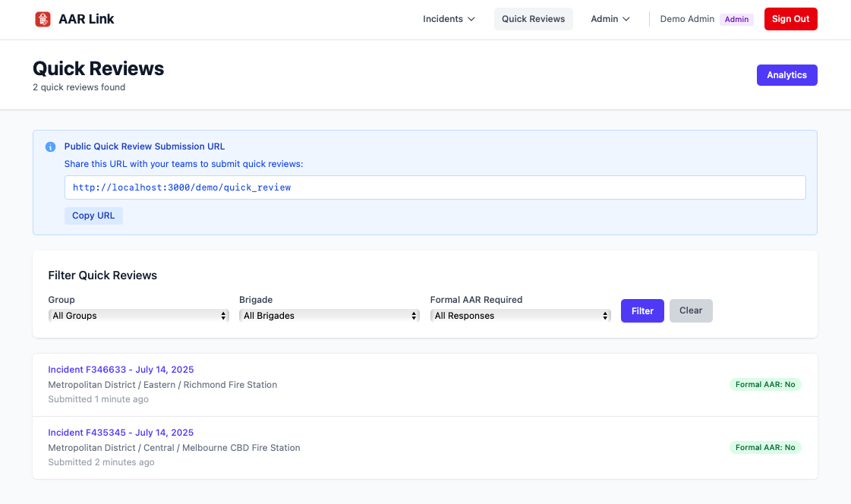The height and width of the screenshot is (504, 851).
Task: Open Incident F435345 details link
Action: coord(121,432)
